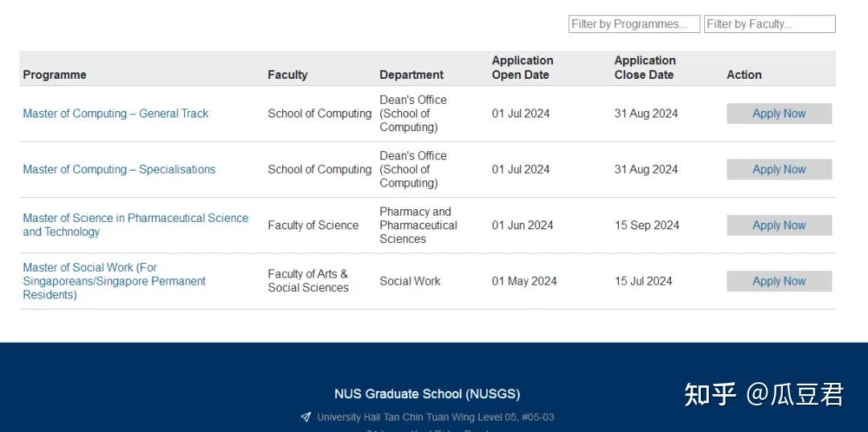This screenshot has width=868, height=432.
Task: Sort by the Faculty column header
Action: pyautogui.click(x=288, y=75)
